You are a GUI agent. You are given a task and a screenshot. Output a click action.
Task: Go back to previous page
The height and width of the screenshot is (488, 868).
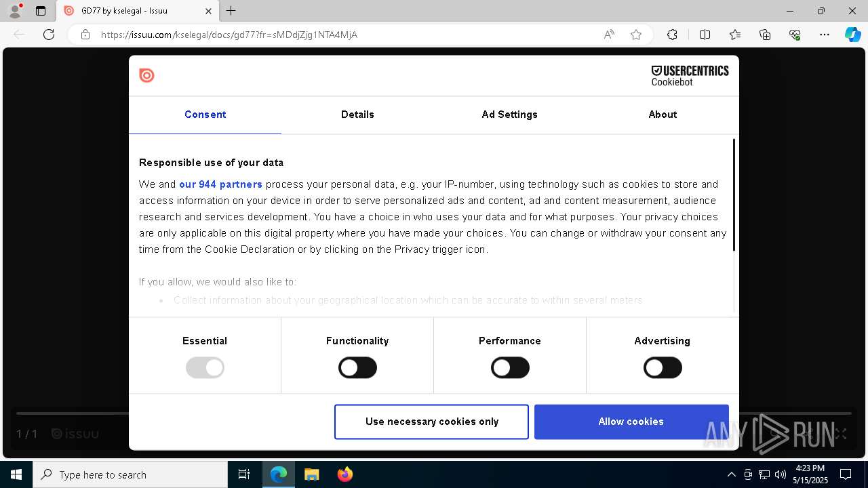point(19,35)
